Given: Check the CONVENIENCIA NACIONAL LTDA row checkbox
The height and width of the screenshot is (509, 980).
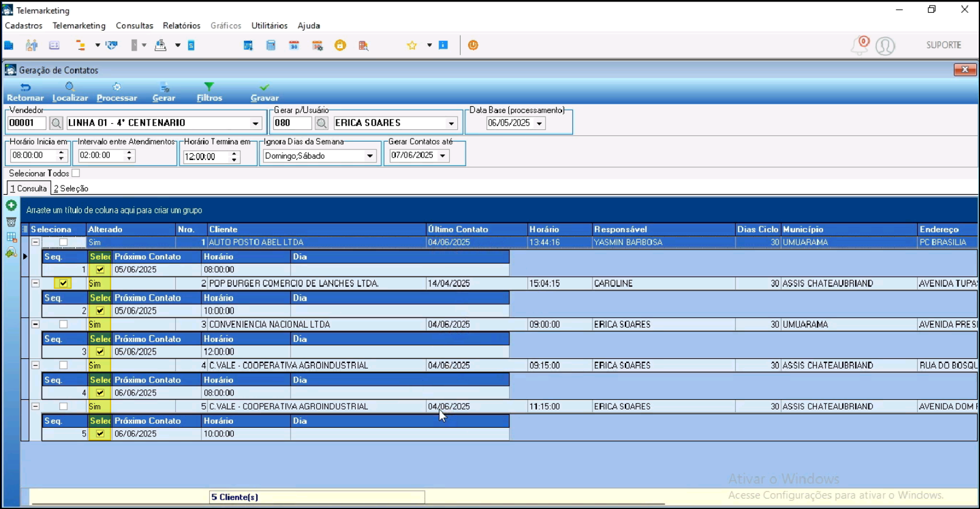Looking at the screenshot, I should click(x=63, y=324).
